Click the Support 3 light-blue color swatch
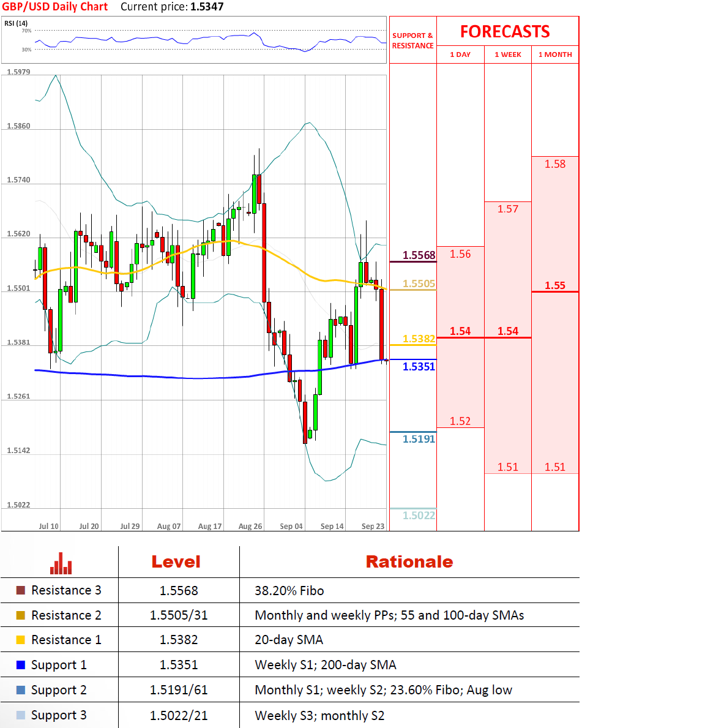This screenshot has height=728, width=705. click(x=21, y=715)
